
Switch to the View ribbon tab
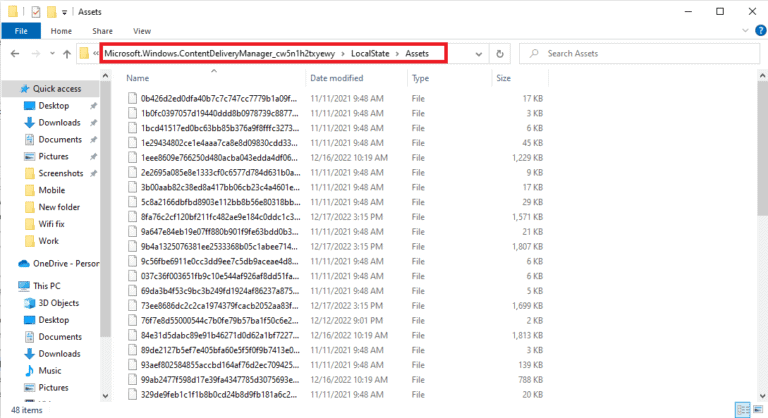142,31
